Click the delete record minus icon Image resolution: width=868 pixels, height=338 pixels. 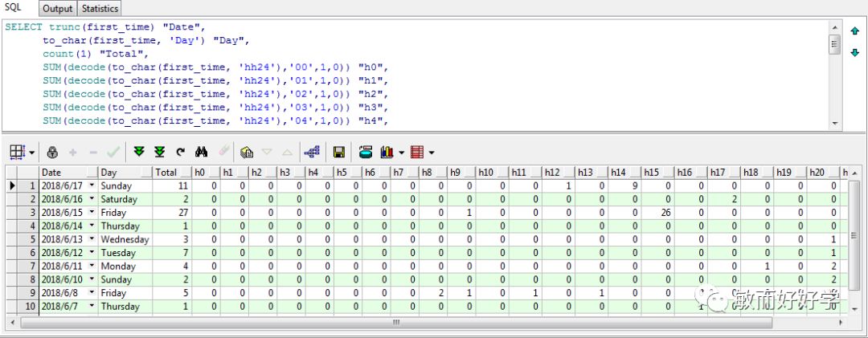[x=93, y=152]
